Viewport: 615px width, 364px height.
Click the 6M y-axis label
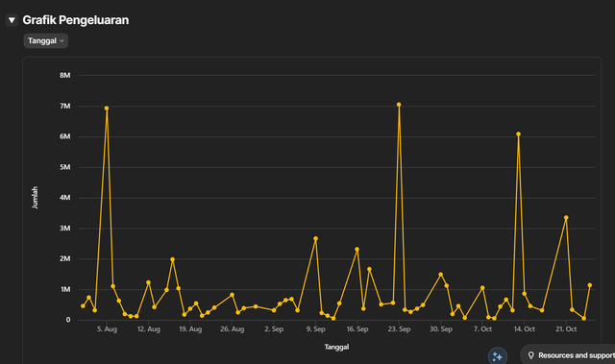tap(65, 136)
